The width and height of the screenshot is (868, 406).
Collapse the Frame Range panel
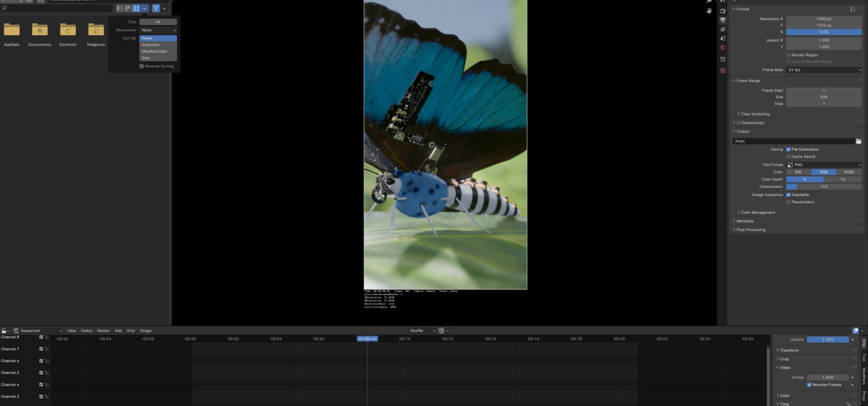(x=747, y=81)
